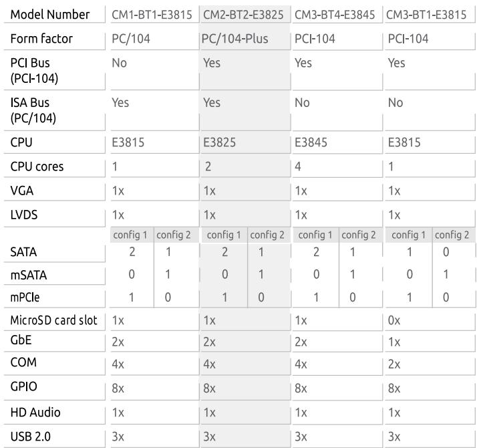Screen dimensions: 477x448
Task: Select the CM2-BT2-E3825 model column header
Action: [x=243, y=15]
